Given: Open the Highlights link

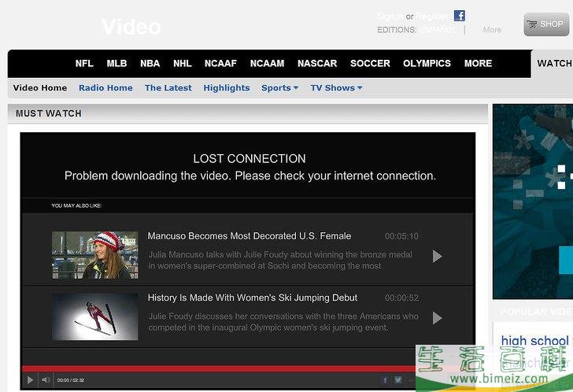Looking at the screenshot, I should tap(226, 88).
